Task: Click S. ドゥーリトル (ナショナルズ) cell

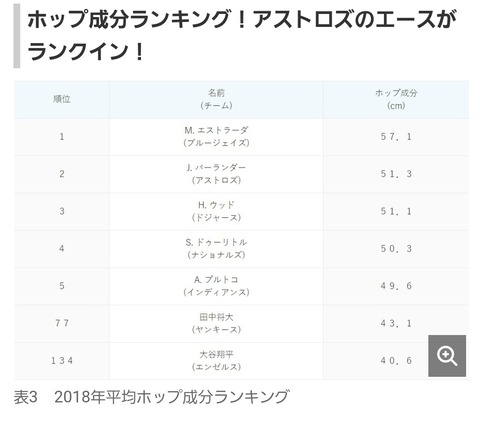Action: click(216, 249)
